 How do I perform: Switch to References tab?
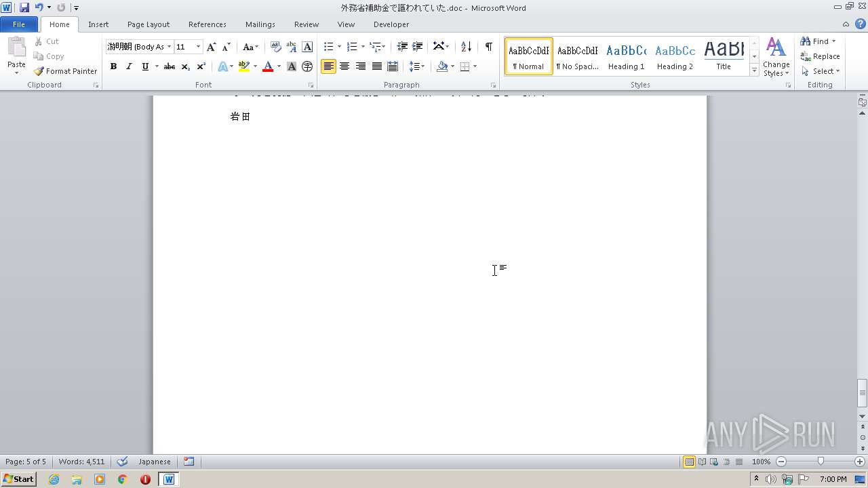pos(208,24)
